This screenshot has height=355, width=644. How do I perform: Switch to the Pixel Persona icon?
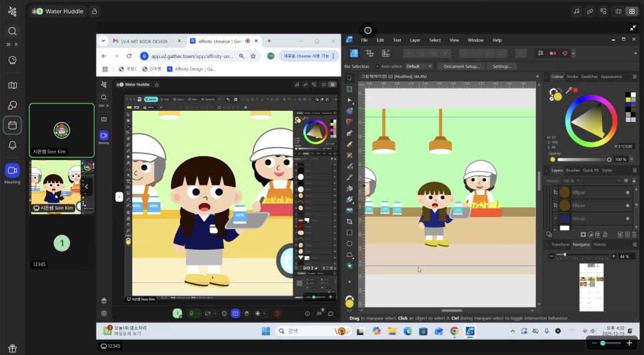point(369,53)
